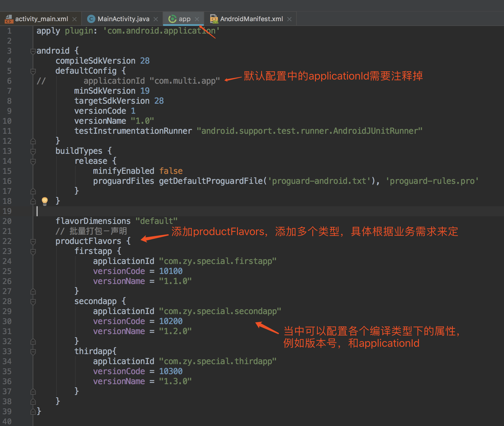Image resolution: width=504 pixels, height=426 pixels.
Task: Click the minSdkVersion 19 line
Action: 112,91
